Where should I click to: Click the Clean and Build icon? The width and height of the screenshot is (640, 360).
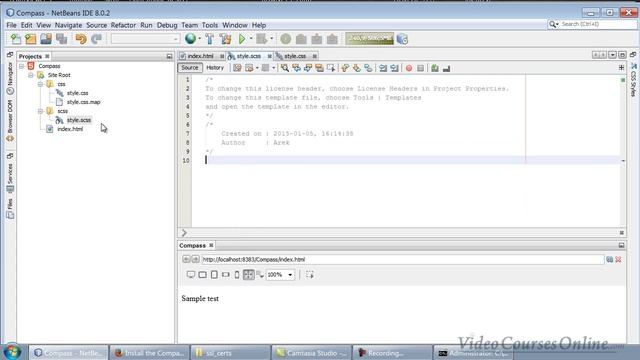coord(225,39)
